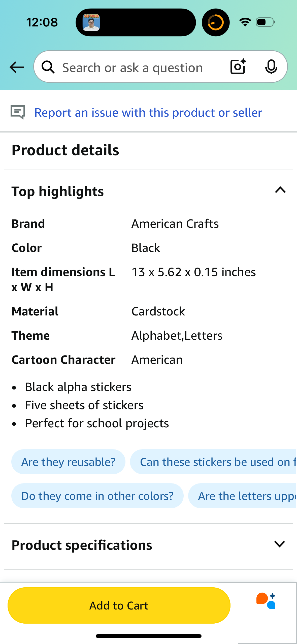Collapse the Top highlights section
This screenshot has height=644, width=297.
280,190
